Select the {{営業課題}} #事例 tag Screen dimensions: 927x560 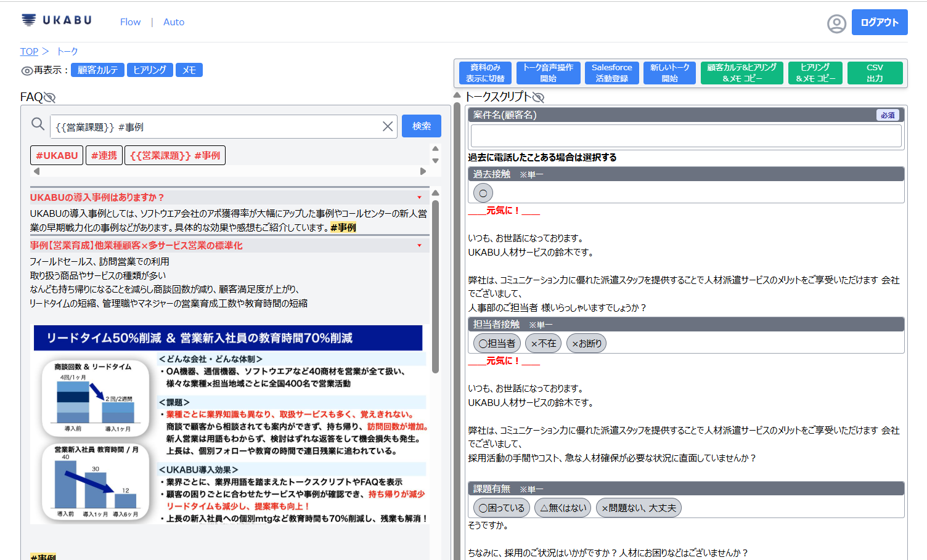(x=175, y=155)
